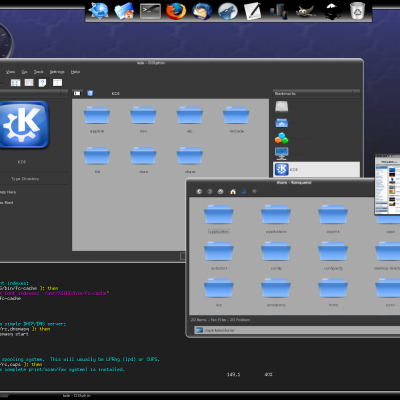
Task: Go up one level in Konqueror
Action: click(221, 191)
